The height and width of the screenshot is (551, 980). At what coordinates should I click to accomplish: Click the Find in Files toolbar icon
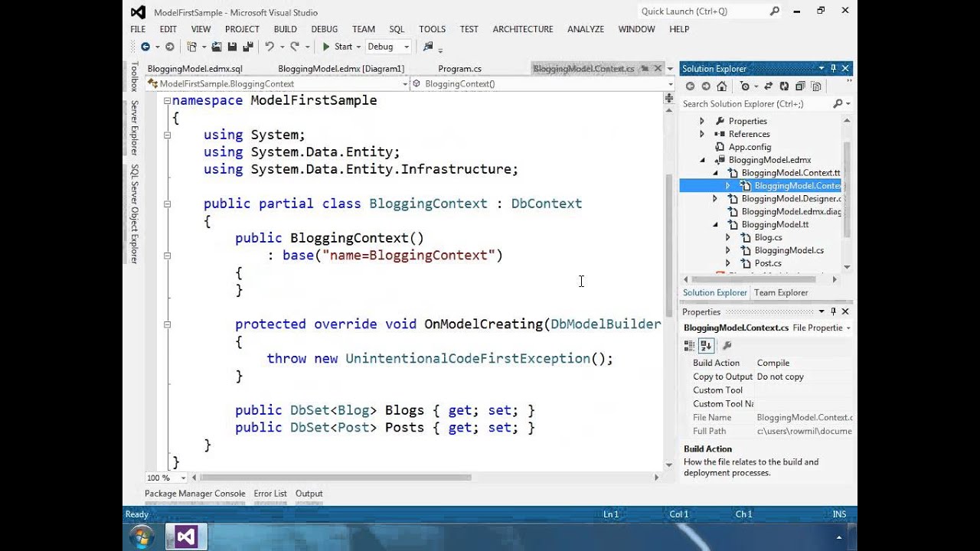click(429, 47)
